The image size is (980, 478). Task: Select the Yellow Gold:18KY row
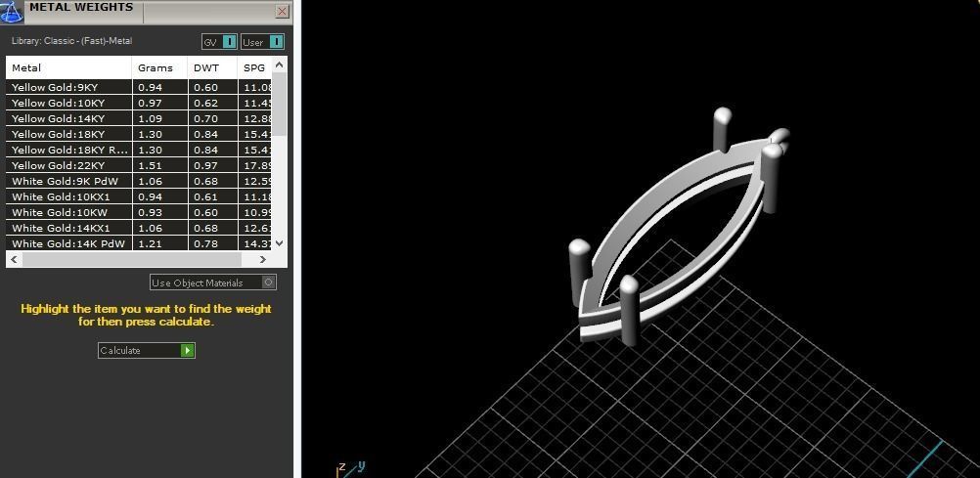(140, 134)
